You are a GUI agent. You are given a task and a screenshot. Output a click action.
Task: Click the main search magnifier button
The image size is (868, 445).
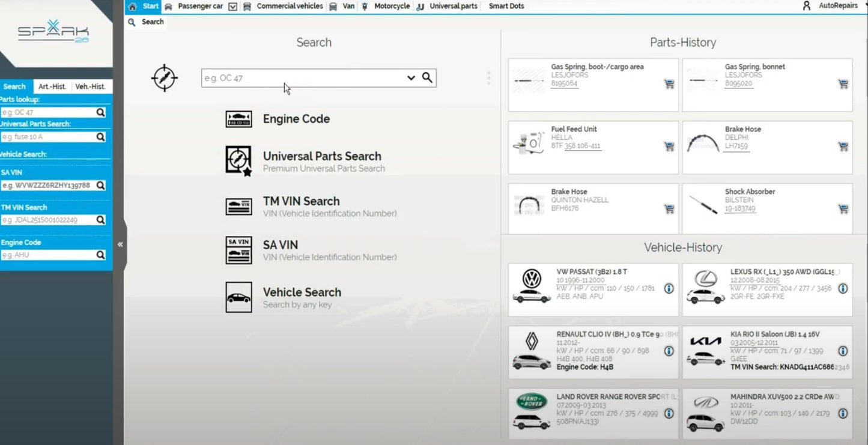click(427, 77)
